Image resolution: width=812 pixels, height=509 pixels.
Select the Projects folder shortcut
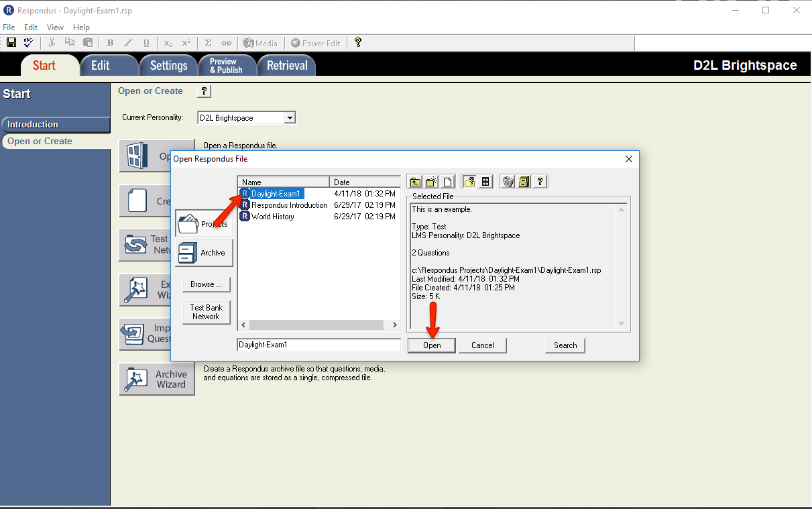(205, 224)
